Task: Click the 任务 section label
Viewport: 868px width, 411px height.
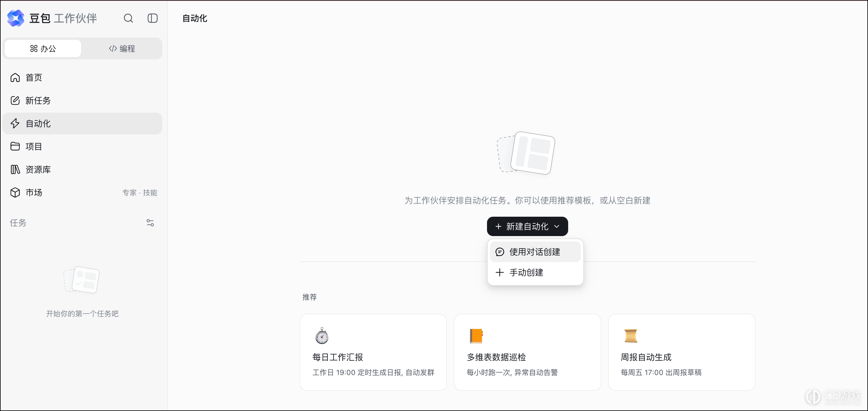Action: point(18,223)
